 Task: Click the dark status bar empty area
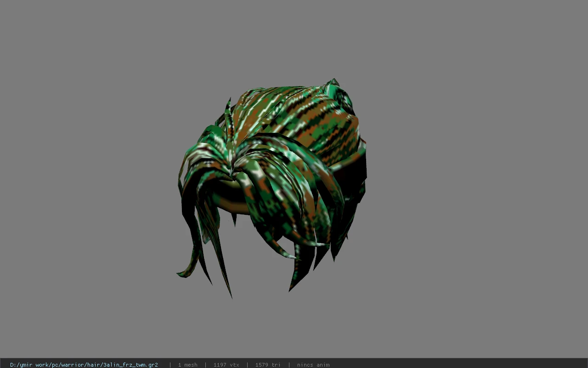pyautogui.click(x=459, y=363)
